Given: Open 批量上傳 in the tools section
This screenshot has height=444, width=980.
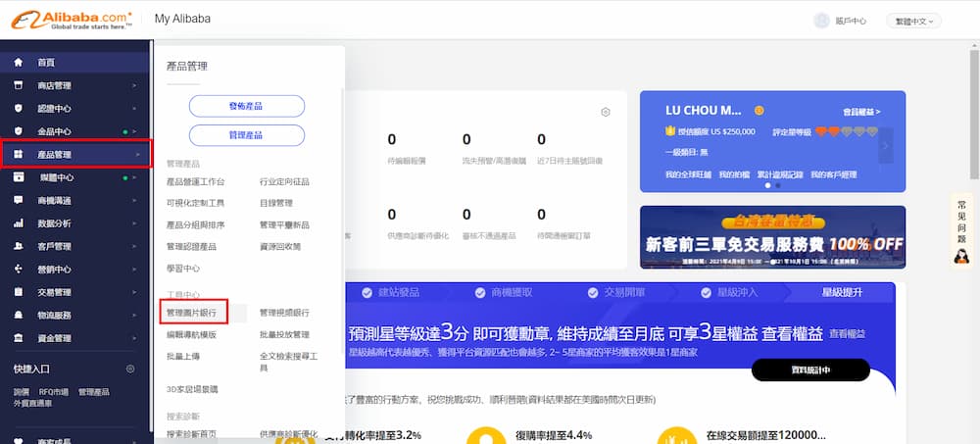Looking at the screenshot, I should click(x=183, y=356).
